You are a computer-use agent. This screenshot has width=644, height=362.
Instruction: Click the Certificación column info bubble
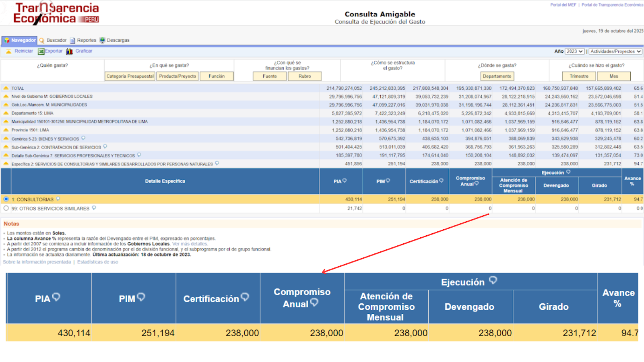[x=441, y=181]
